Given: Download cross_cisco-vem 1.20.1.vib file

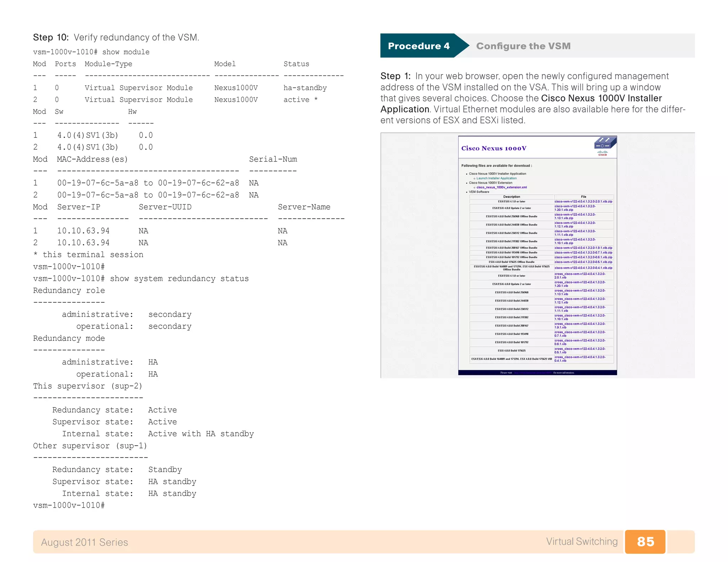Looking at the screenshot, I should 579,284.
